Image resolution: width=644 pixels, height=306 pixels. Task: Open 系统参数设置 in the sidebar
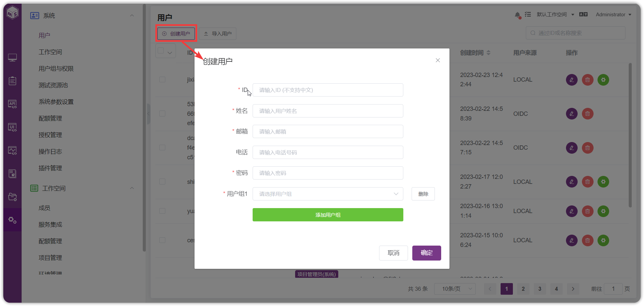56,102
